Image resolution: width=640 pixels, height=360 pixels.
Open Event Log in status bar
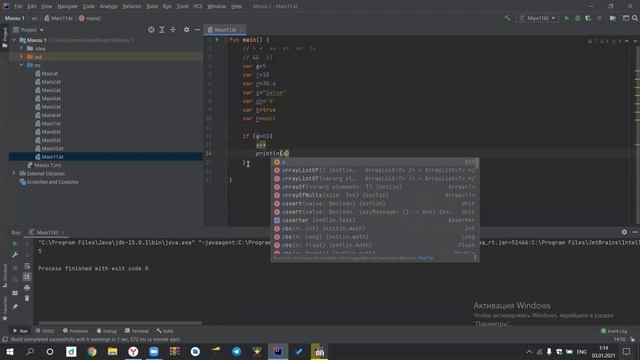(614, 331)
